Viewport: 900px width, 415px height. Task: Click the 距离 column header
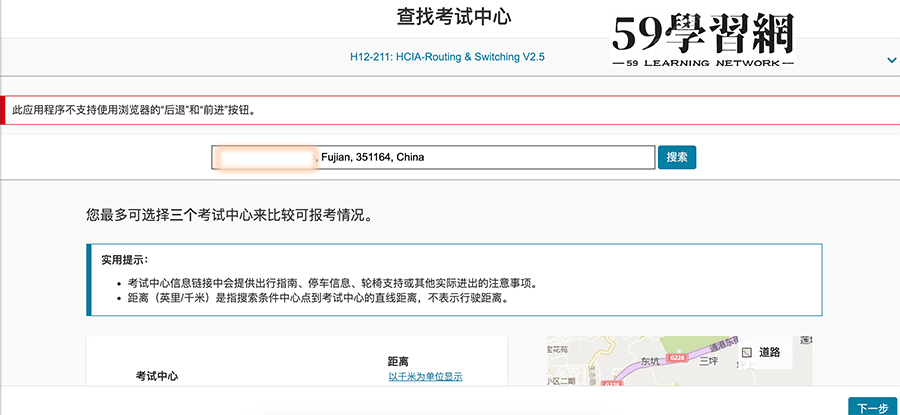[398, 360]
